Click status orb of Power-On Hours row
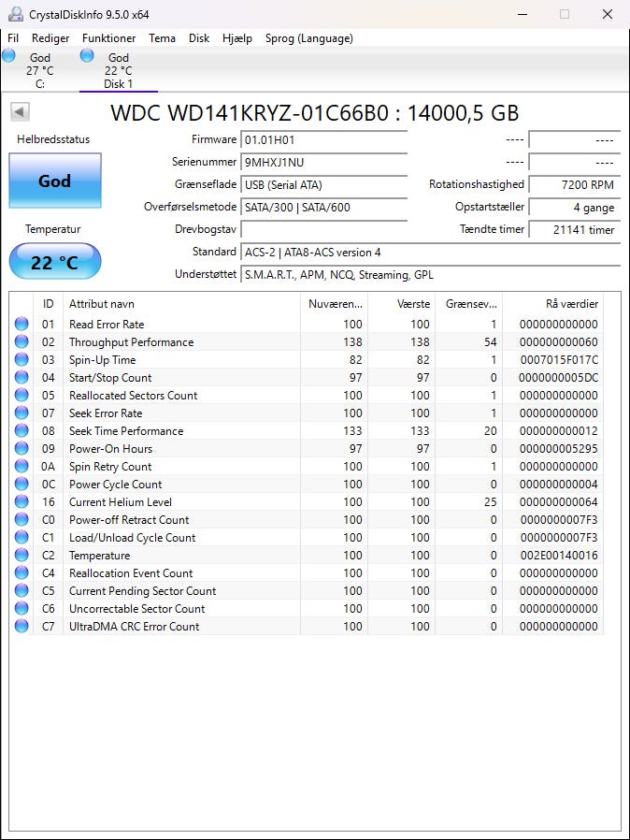The image size is (630, 840). click(x=21, y=448)
